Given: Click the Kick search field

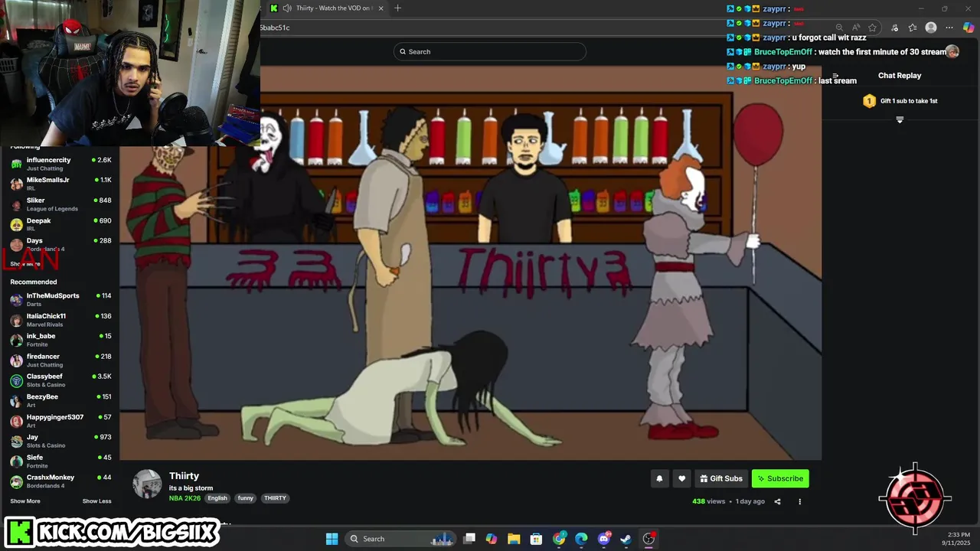Looking at the screenshot, I should pyautogui.click(x=490, y=51).
